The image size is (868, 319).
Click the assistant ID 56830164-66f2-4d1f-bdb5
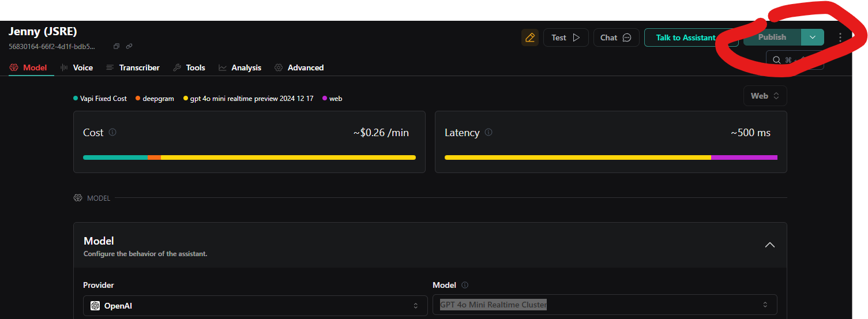click(52, 46)
